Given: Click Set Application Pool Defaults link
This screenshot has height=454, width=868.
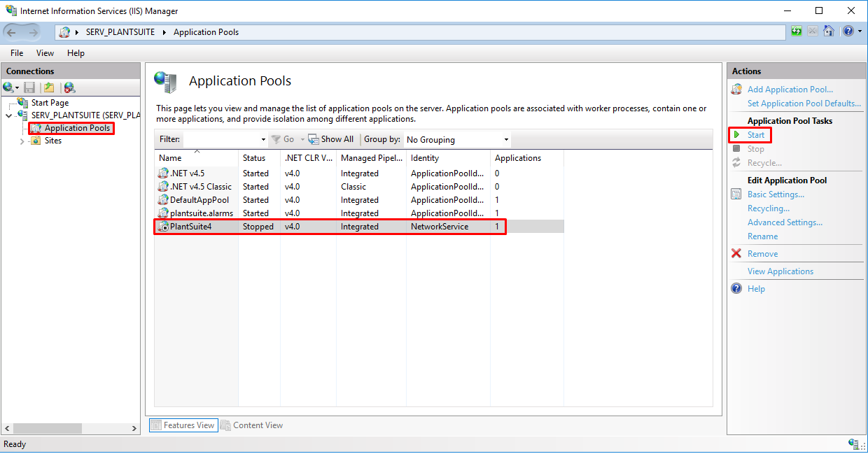Looking at the screenshot, I should click(804, 104).
